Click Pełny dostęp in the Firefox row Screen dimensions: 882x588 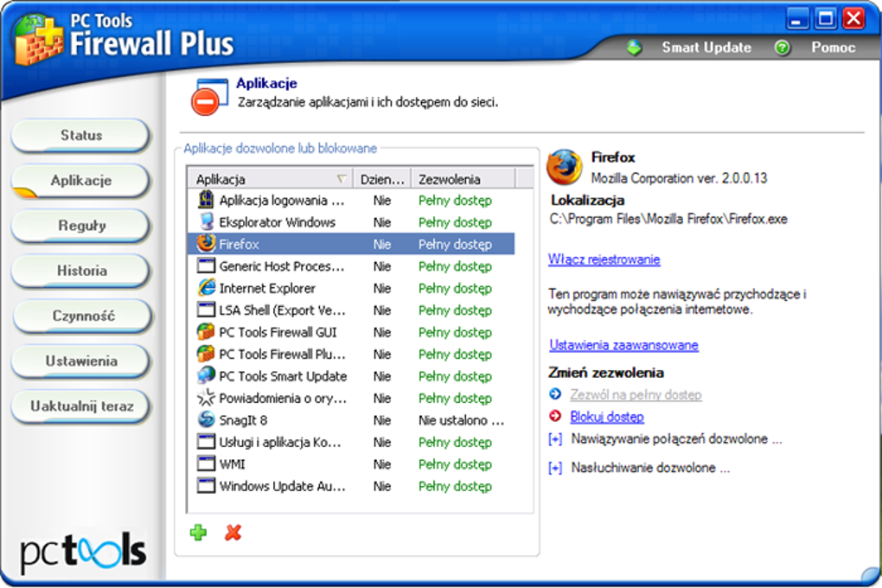pyautogui.click(x=455, y=244)
